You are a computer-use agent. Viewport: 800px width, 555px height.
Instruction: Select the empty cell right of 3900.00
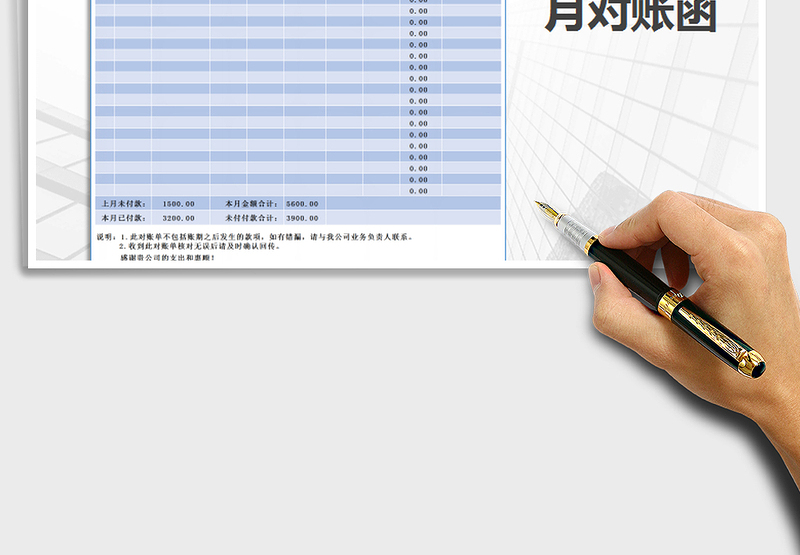[x=412, y=217]
